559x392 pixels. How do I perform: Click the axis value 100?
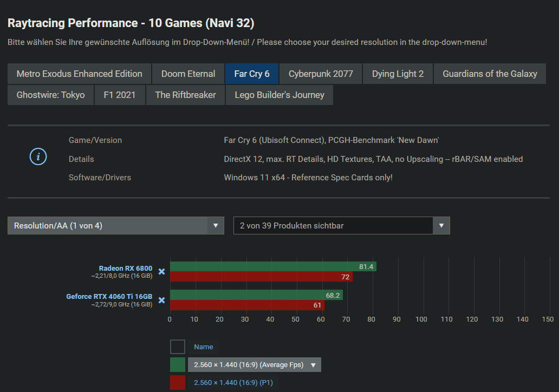click(x=421, y=319)
